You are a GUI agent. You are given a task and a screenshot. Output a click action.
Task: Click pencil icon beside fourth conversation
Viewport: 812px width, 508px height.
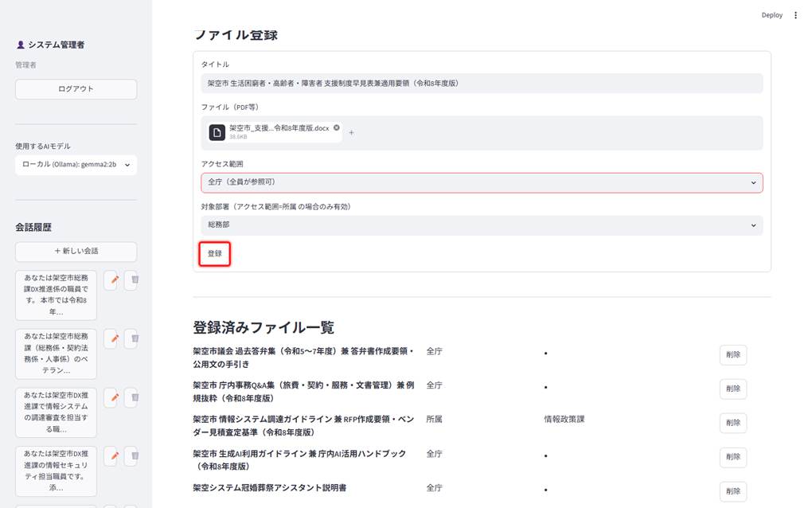tap(112, 457)
